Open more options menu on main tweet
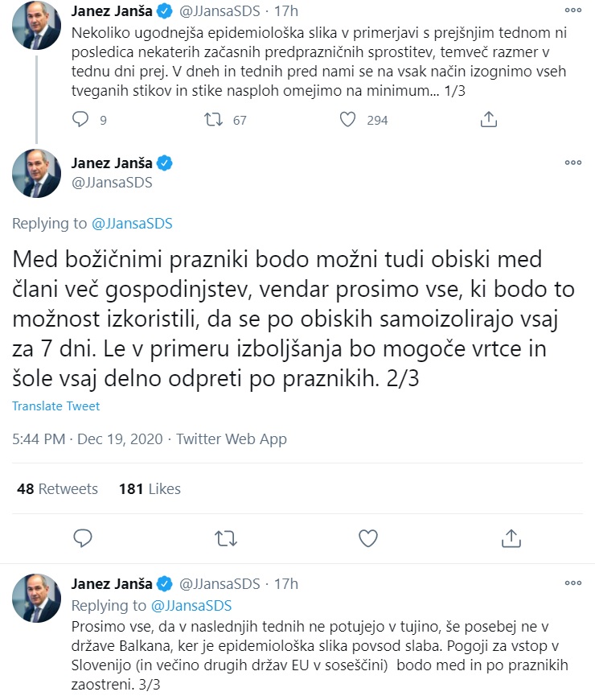The width and height of the screenshot is (595, 700). point(572,163)
